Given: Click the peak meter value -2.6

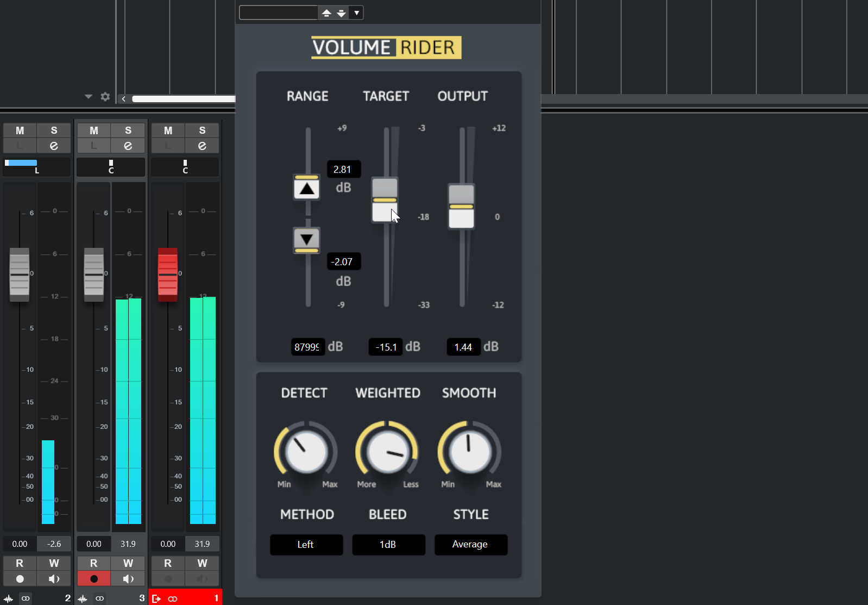Looking at the screenshot, I should click(54, 544).
